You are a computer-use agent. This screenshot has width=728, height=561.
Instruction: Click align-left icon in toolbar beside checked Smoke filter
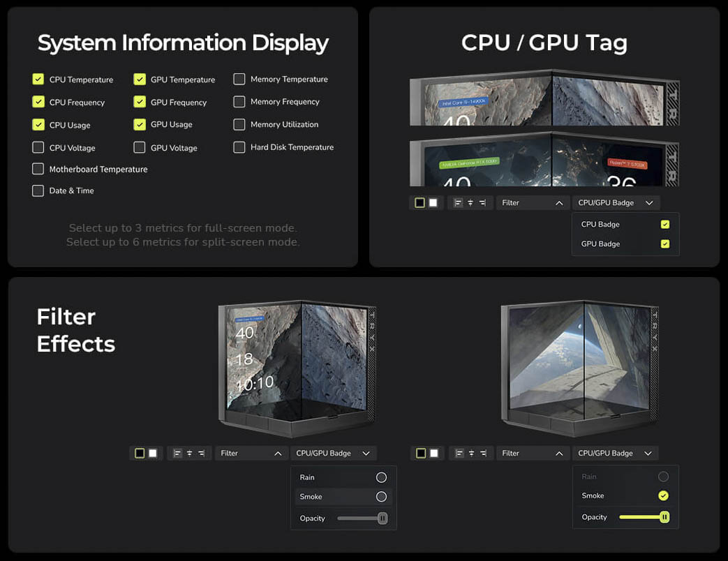tap(459, 454)
